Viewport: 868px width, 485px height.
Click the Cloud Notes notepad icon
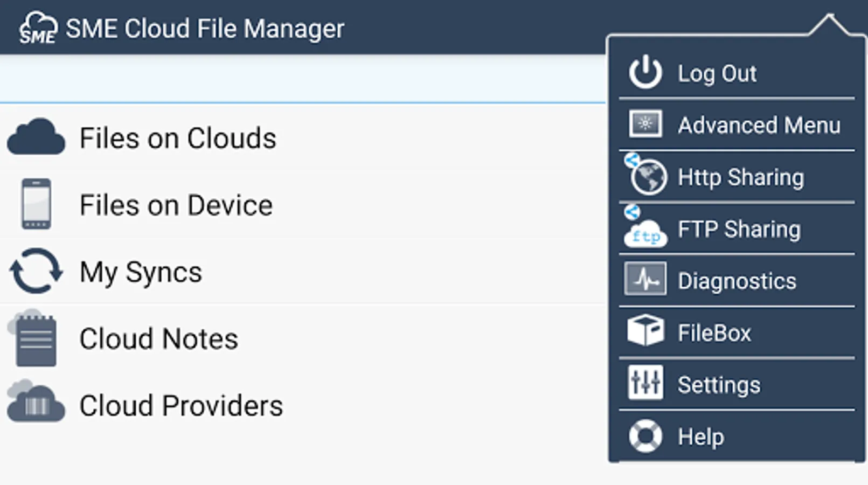34,338
